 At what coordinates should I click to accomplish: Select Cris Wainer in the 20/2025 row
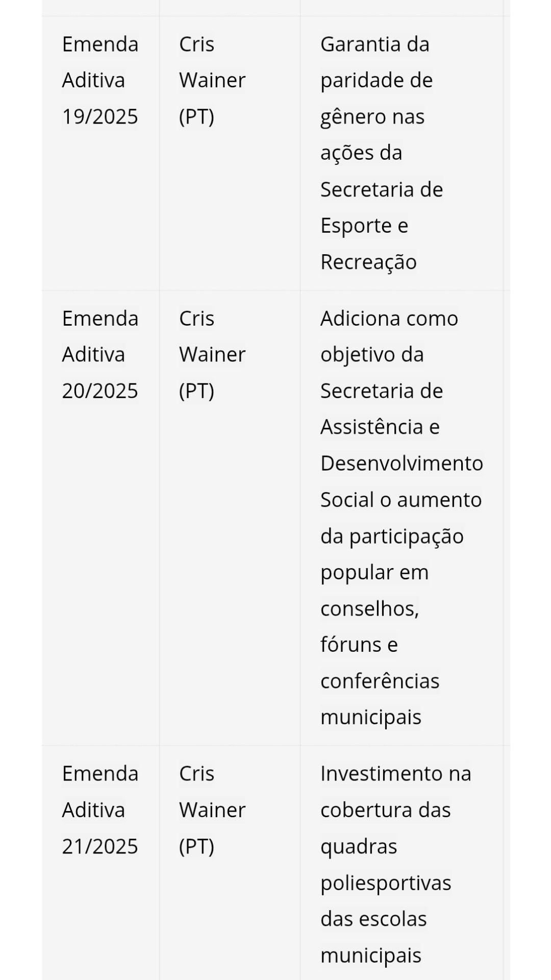212,355
